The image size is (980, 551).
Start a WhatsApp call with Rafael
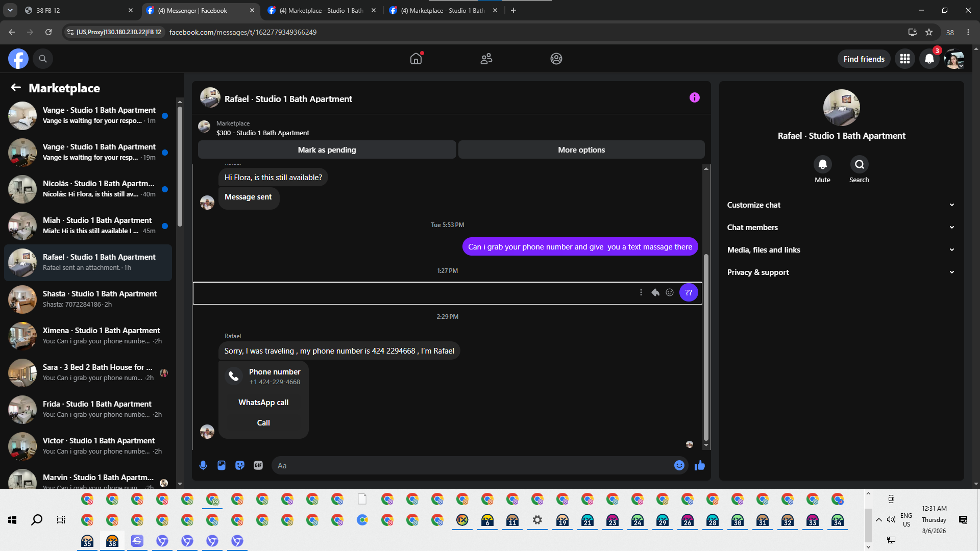263,403
